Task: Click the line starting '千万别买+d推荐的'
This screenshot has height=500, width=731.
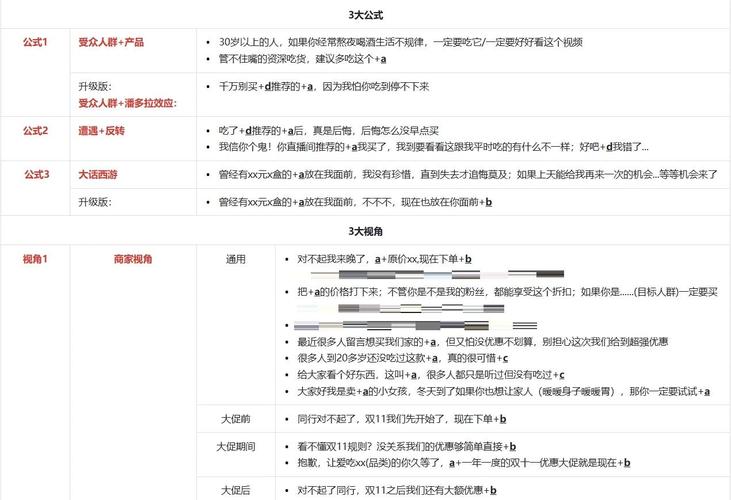Action: click(324, 86)
